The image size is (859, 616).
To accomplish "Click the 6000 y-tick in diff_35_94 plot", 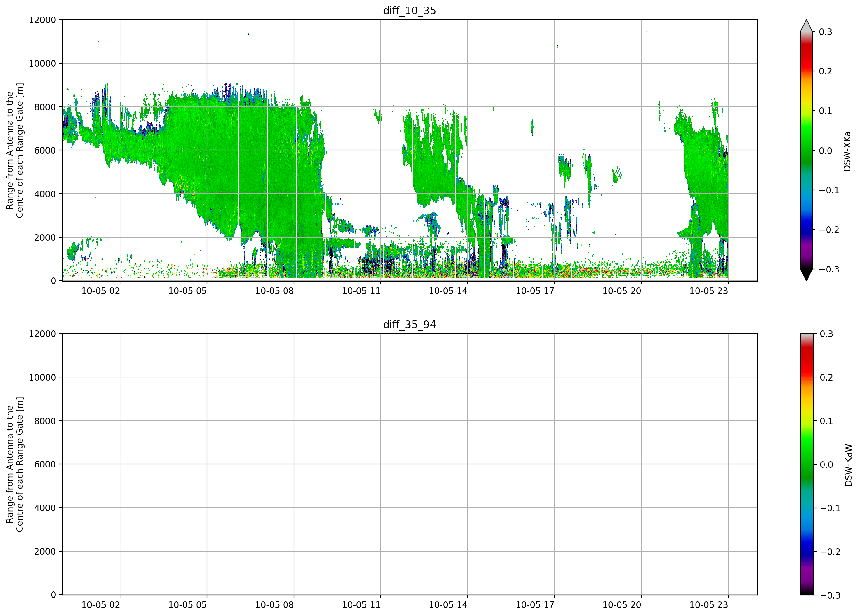I will (45, 464).
